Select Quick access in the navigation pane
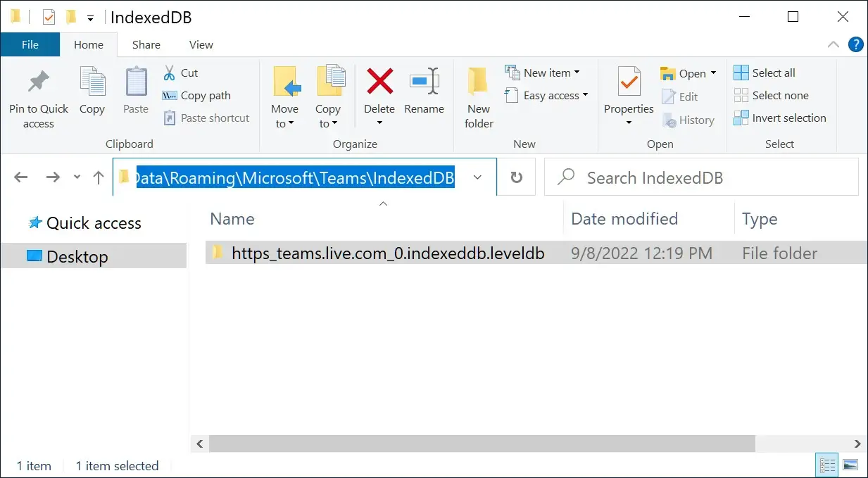This screenshot has width=868, height=478. click(94, 223)
